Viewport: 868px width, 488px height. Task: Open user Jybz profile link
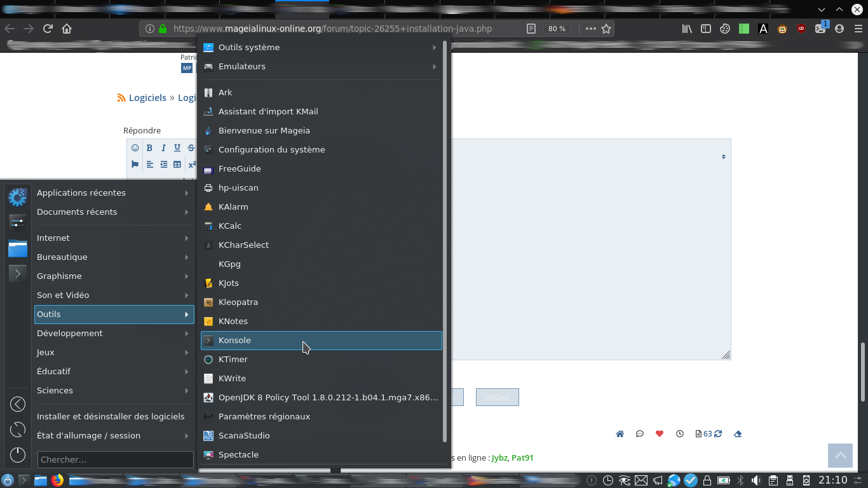tap(499, 457)
